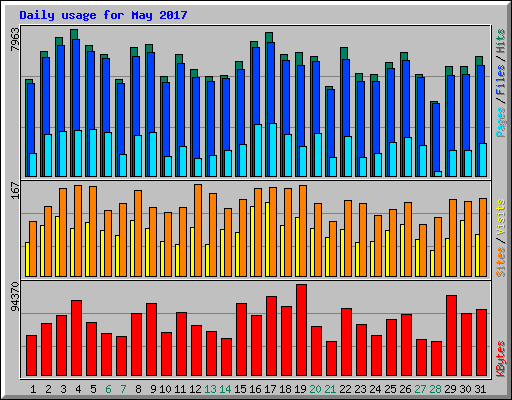
Task: Click the "Visits" legend word
Action: coord(500,217)
